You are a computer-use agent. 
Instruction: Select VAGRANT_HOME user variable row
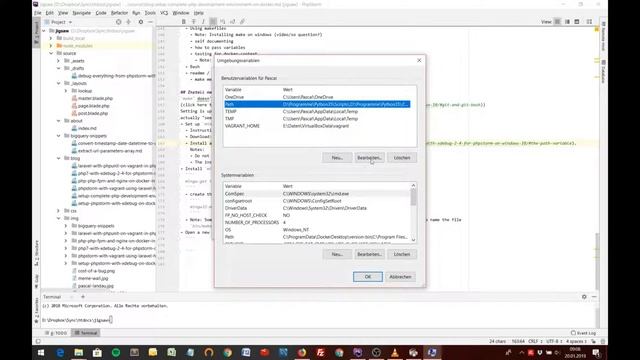click(317, 126)
